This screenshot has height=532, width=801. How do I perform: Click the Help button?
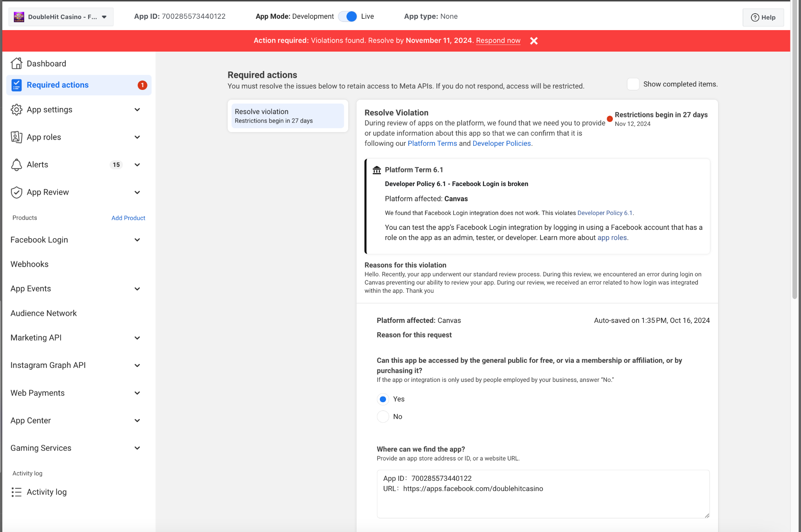[x=763, y=17]
